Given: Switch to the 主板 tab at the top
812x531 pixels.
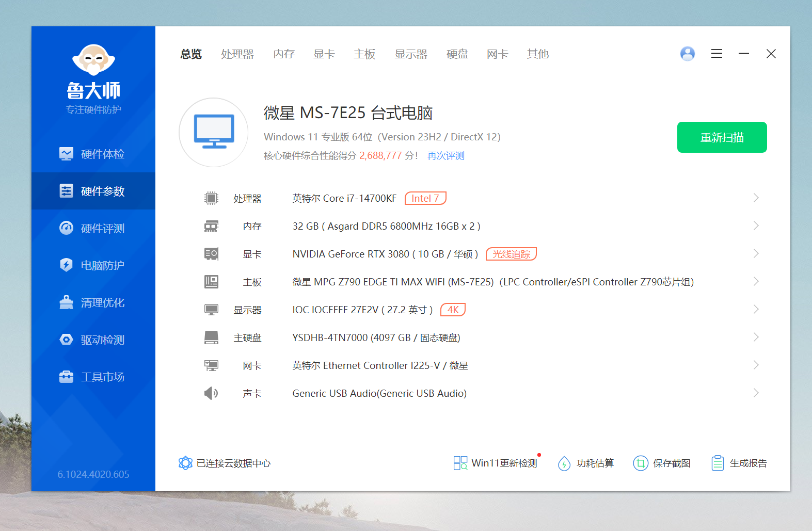Looking at the screenshot, I should click(x=364, y=54).
